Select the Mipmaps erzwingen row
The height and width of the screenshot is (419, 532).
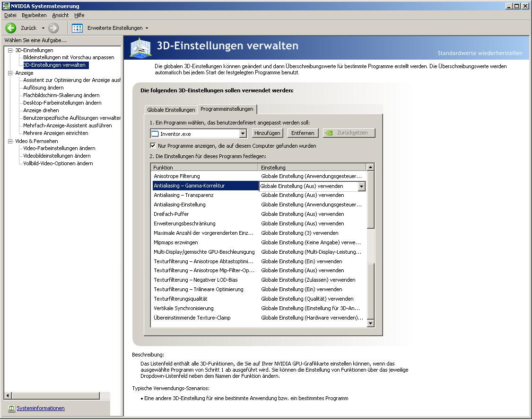(258, 242)
